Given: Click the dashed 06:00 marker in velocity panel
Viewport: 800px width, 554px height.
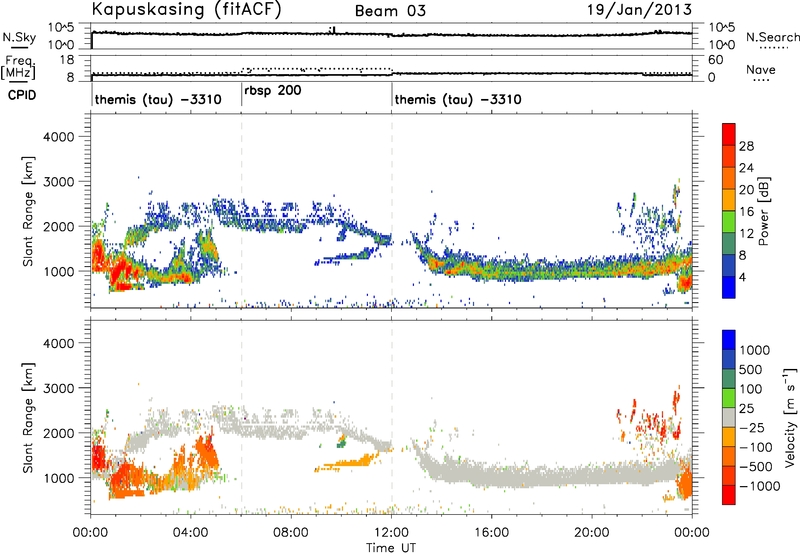Looking at the screenshot, I should (x=241, y=417).
